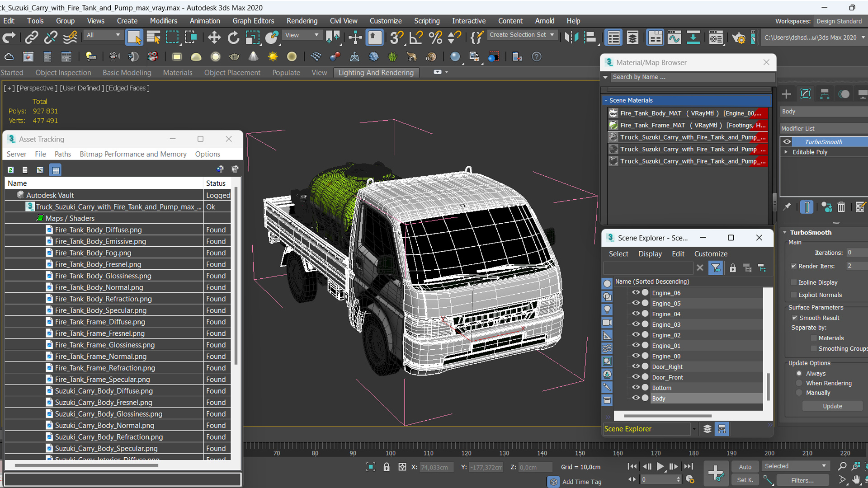Click the Pin Stack icon
Viewport: 868px width, 488px height.
click(787, 207)
